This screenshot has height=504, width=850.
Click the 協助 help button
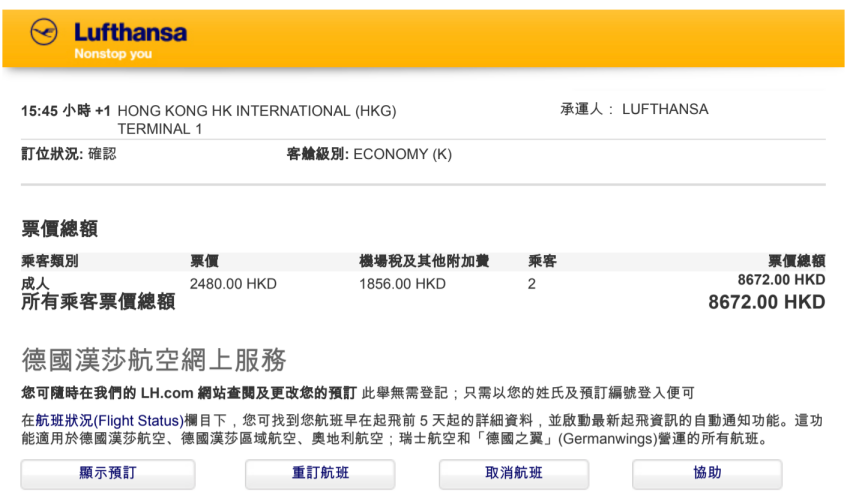tap(707, 473)
